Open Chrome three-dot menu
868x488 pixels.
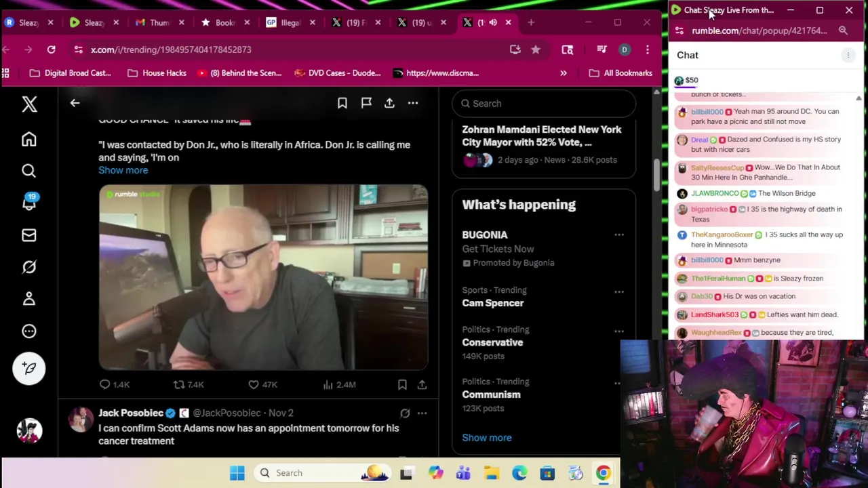648,49
